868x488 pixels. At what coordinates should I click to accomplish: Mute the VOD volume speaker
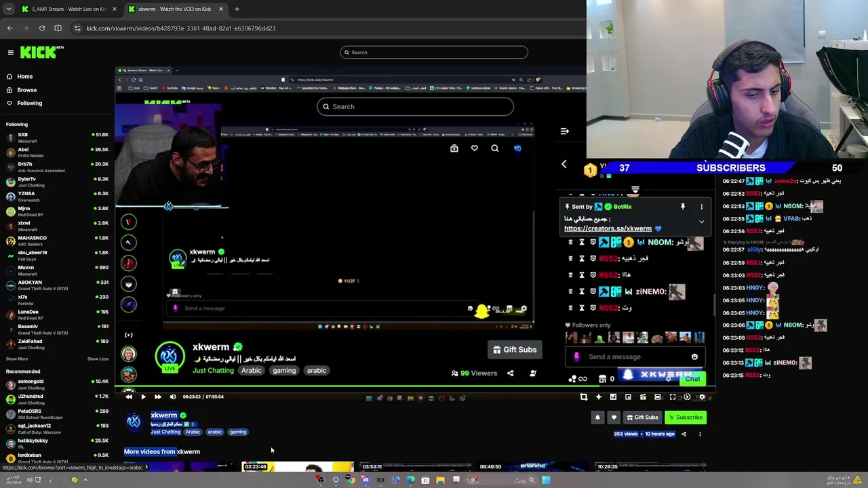(x=172, y=397)
